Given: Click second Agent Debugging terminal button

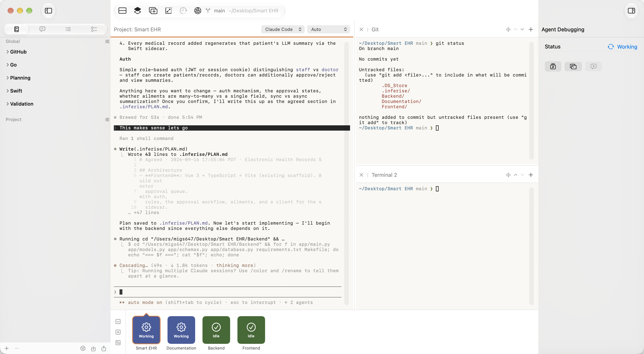Looking at the screenshot, I should [x=573, y=67].
